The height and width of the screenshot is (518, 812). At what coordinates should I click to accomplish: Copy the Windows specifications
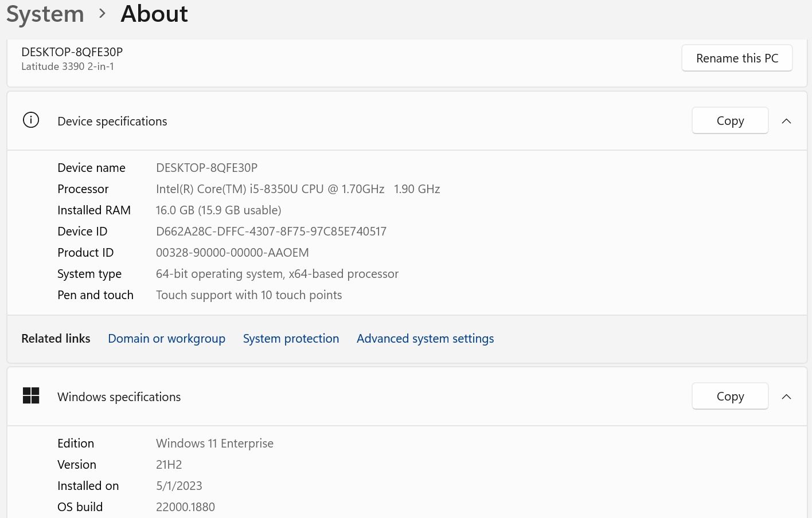[729, 397]
